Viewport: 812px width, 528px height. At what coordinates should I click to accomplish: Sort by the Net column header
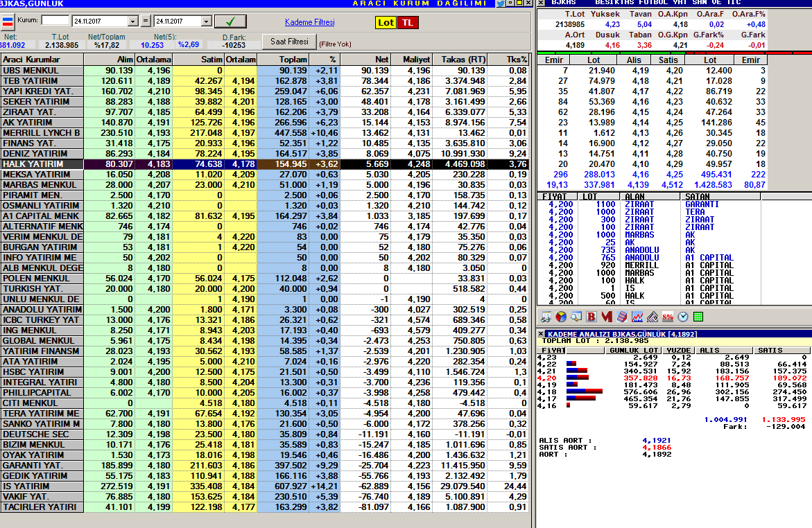pyautogui.click(x=365, y=60)
